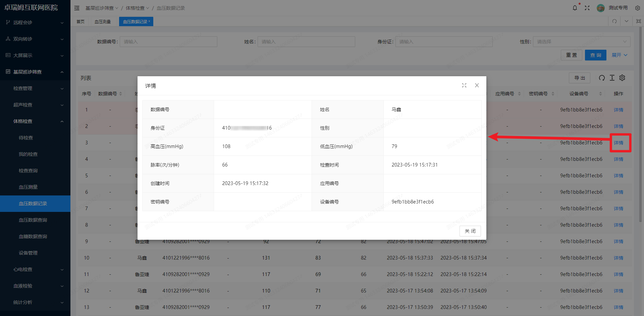Click the 查询 button
Screen dimensions: 644x316
point(596,55)
